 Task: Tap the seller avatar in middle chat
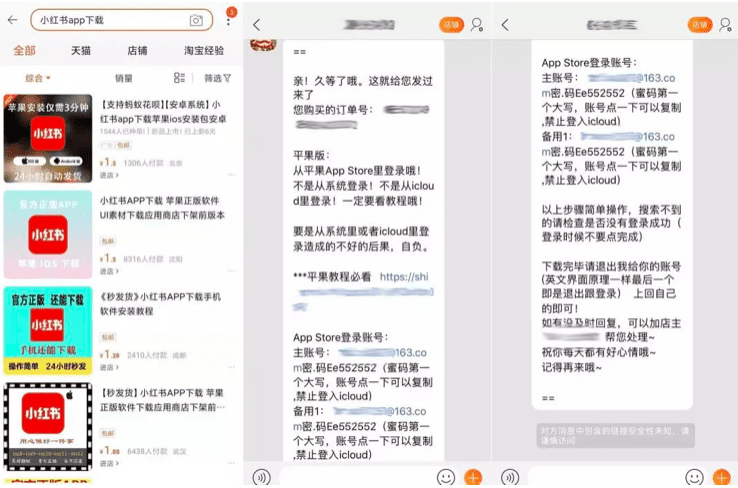pyautogui.click(x=263, y=45)
